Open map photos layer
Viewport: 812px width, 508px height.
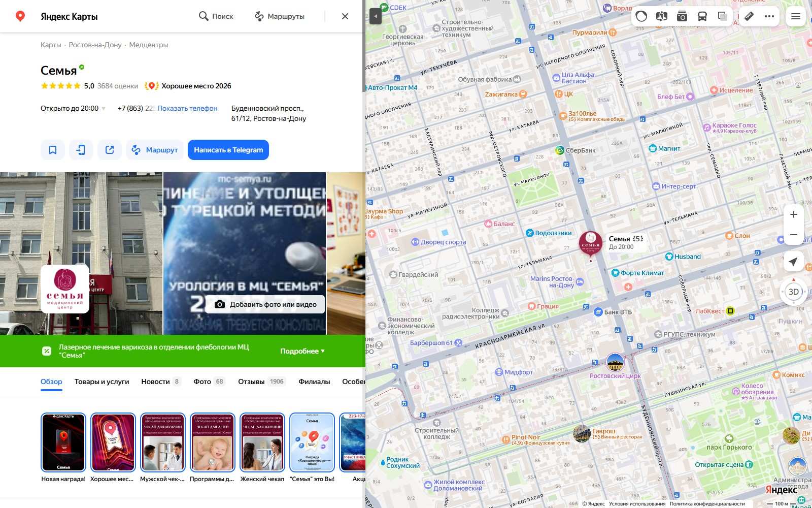point(682,16)
